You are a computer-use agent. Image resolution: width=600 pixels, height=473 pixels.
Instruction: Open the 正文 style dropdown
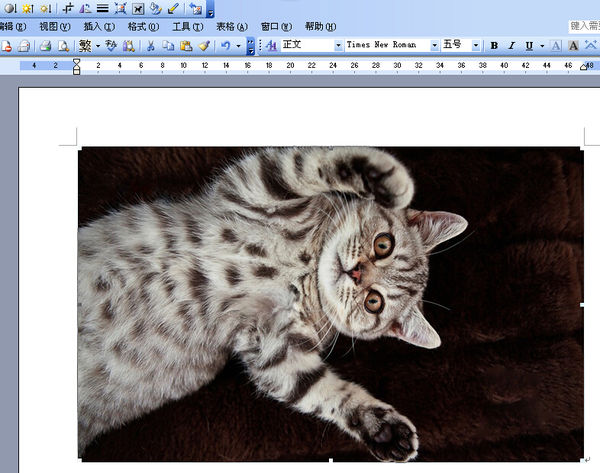(x=337, y=46)
